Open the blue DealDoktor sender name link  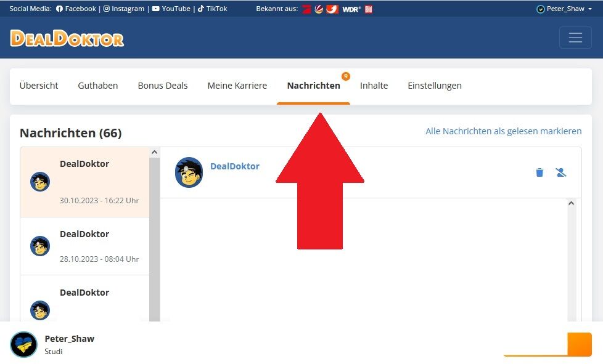(x=234, y=166)
